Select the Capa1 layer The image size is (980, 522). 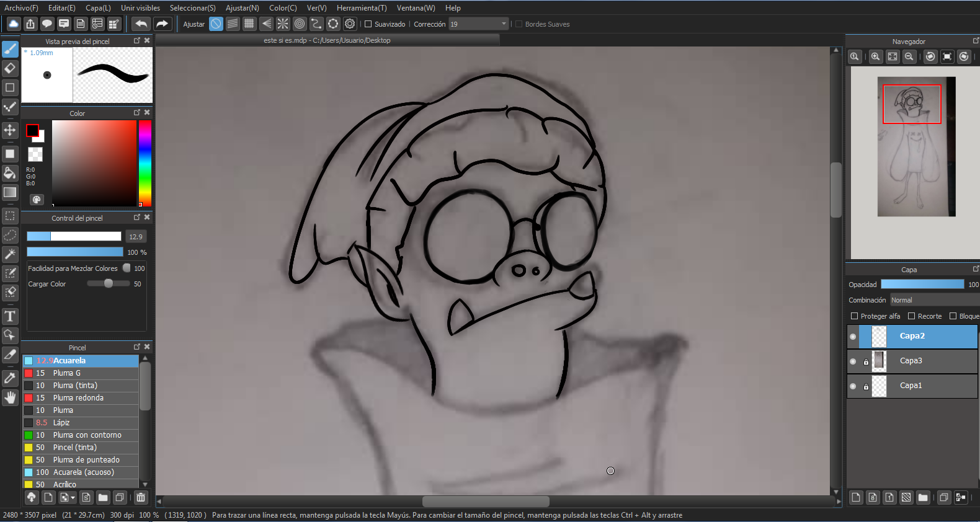(912, 386)
